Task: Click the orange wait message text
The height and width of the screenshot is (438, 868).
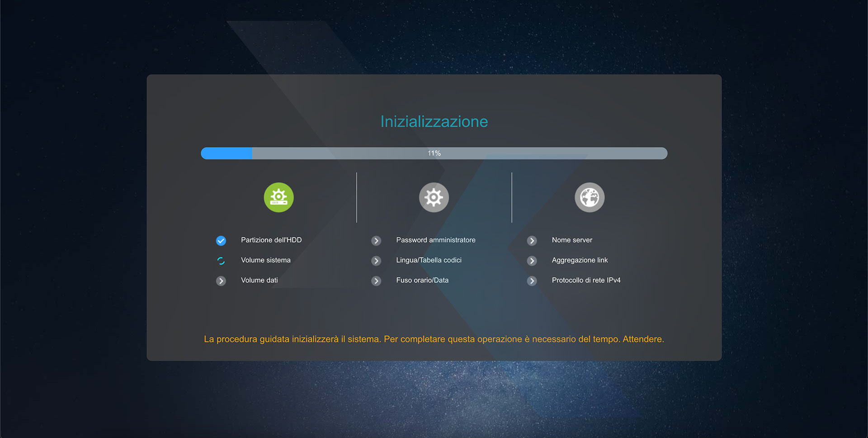Action: coord(434,339)
